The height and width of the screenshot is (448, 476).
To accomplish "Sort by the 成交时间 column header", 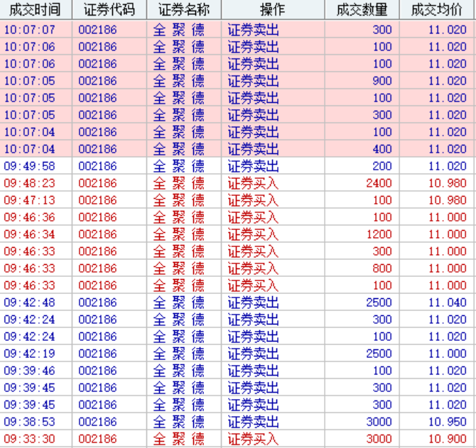I will tap(36, 10).
